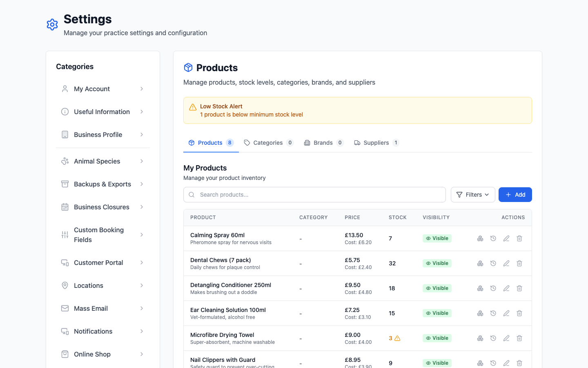Click the blue Add button
Screen dimensions: 588x368
(x=515, y=195)
